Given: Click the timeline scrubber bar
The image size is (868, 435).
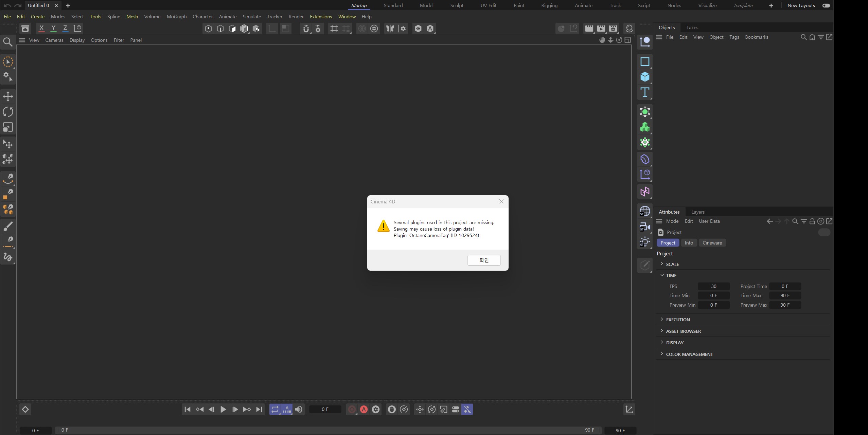Looking at the screenshot, I should pos(328,430).
